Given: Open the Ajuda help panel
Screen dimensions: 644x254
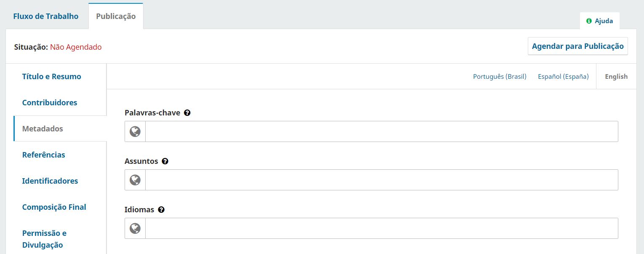Looking at the screenshot, I should pyautogui.click(x=600, y=21).
